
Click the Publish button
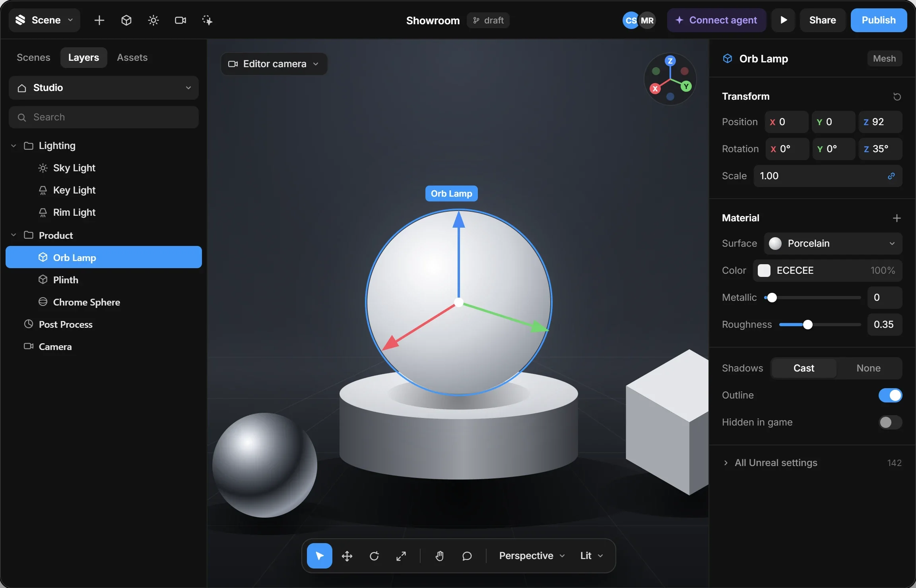(x=879, y=20)
